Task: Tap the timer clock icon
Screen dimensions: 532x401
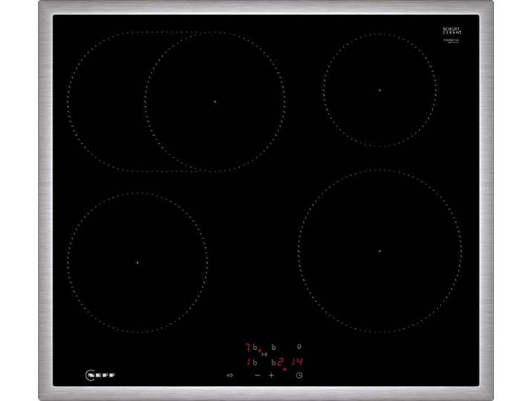Action: (299, 375)
